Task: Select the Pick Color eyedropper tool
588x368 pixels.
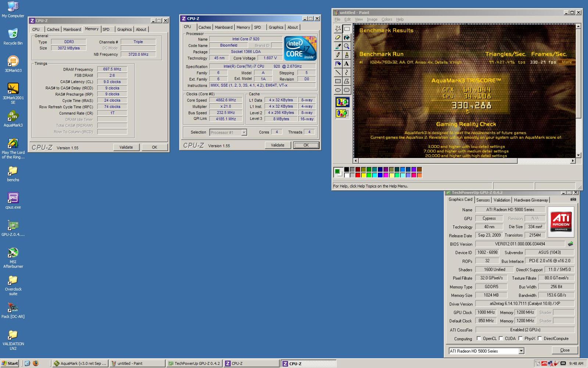Action: click(x=338, y=46)
